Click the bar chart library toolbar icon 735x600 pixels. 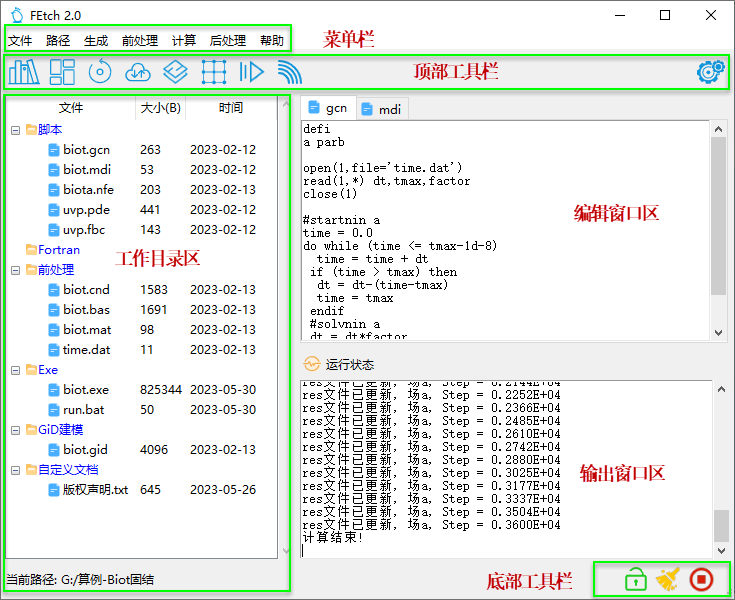pos(24,72)
